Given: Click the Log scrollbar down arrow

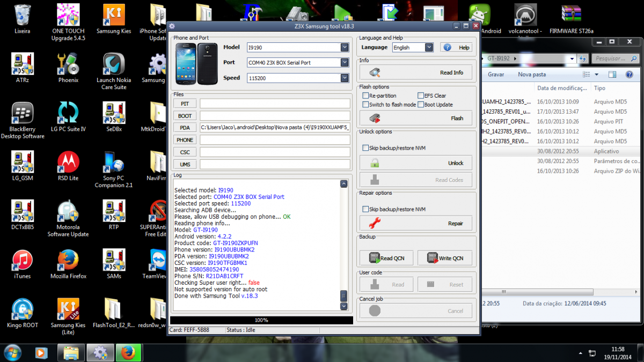Looking at the screenshot, I should [344, 306].
